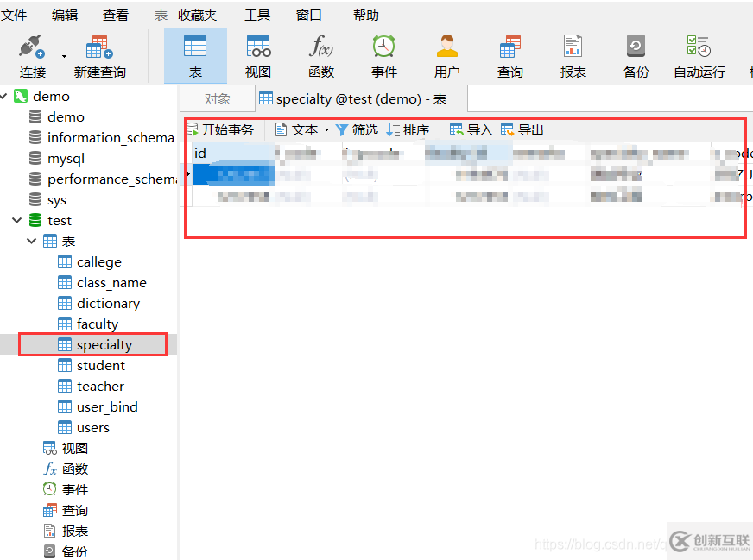This screenshot has width=753, height=560.
Task: Open the Event (事件) clock icon
Action: 383,47
